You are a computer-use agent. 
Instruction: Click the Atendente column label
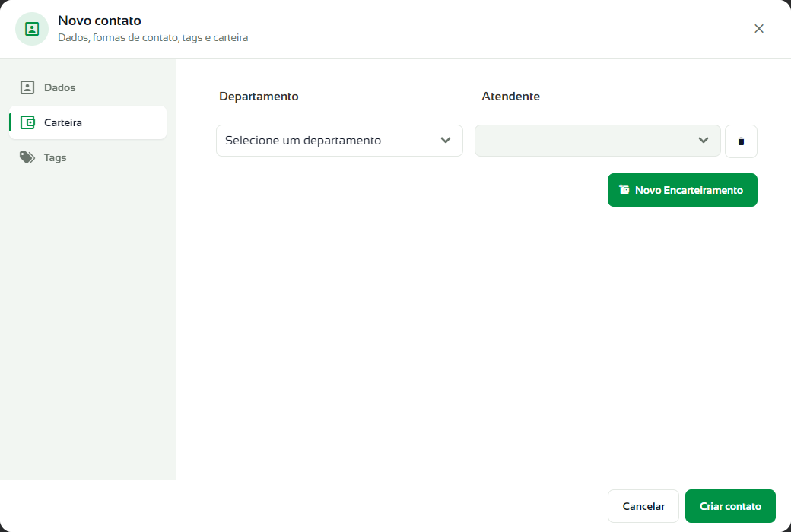click(510, 97)
